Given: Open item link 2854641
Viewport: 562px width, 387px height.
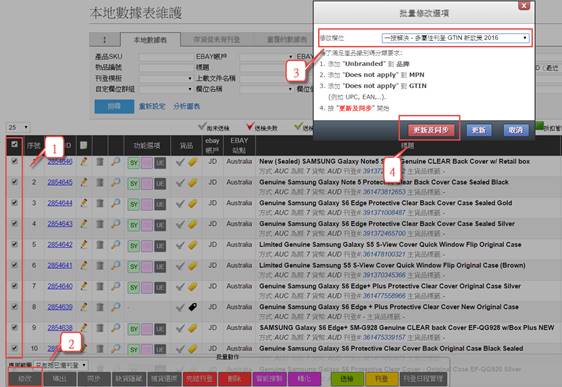Looking at the screenshot, I should (x=60, y=266).
